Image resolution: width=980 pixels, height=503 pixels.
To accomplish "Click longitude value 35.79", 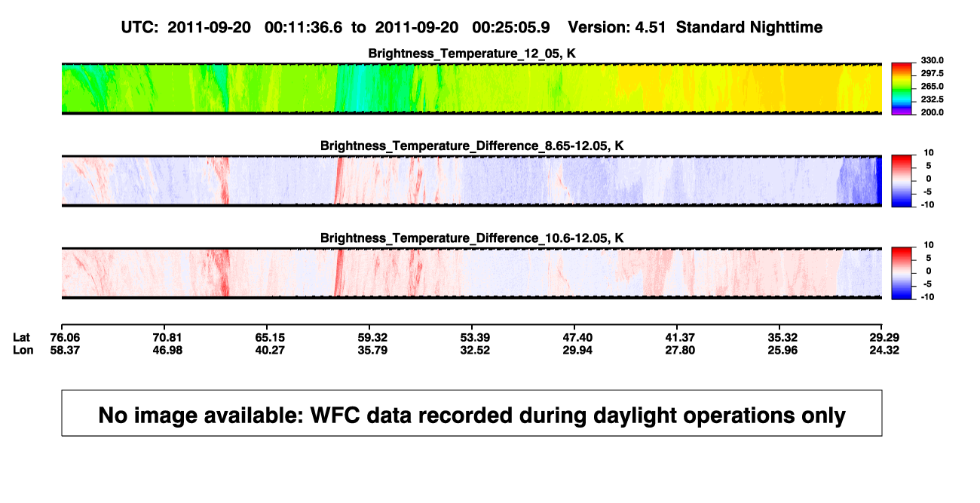I will (372, 350).
